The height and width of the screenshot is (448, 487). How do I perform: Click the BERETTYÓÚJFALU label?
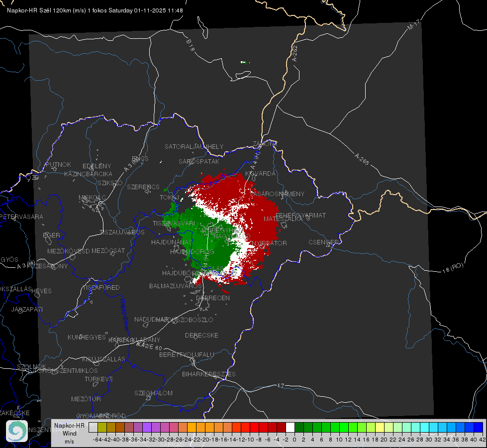(x=187, y=354)
